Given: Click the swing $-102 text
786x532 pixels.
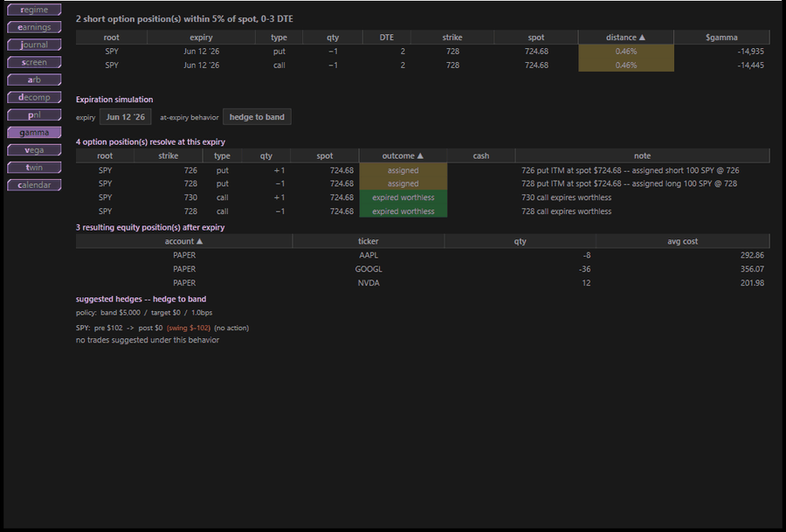Looking at the screenshot, I should click(189, 328).
